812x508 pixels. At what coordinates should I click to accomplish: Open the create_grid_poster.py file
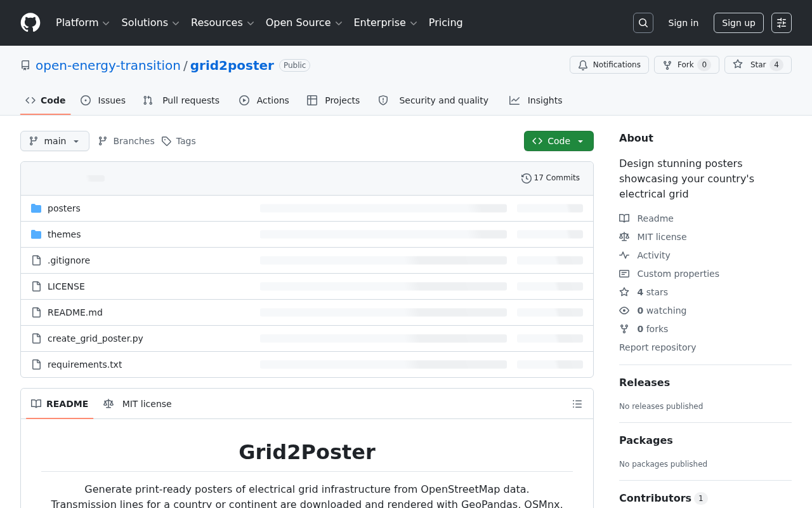(x=95, y=338)
